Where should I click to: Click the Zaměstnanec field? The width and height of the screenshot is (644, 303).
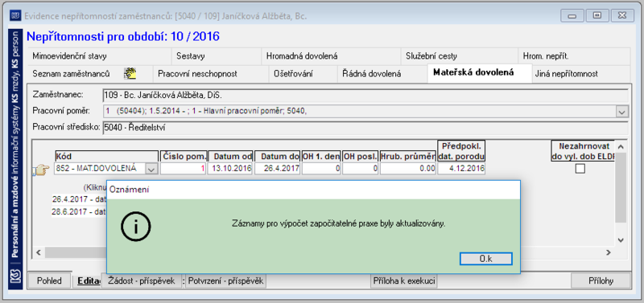[365, 96]
